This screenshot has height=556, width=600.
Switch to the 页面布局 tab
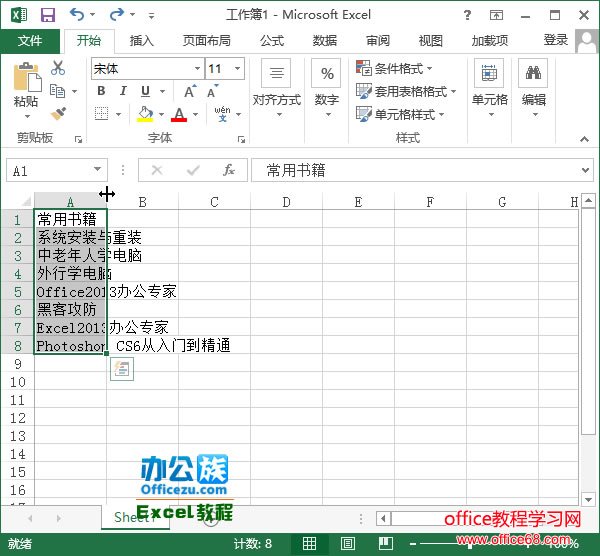pyautogui.click(x=207, y=41)
